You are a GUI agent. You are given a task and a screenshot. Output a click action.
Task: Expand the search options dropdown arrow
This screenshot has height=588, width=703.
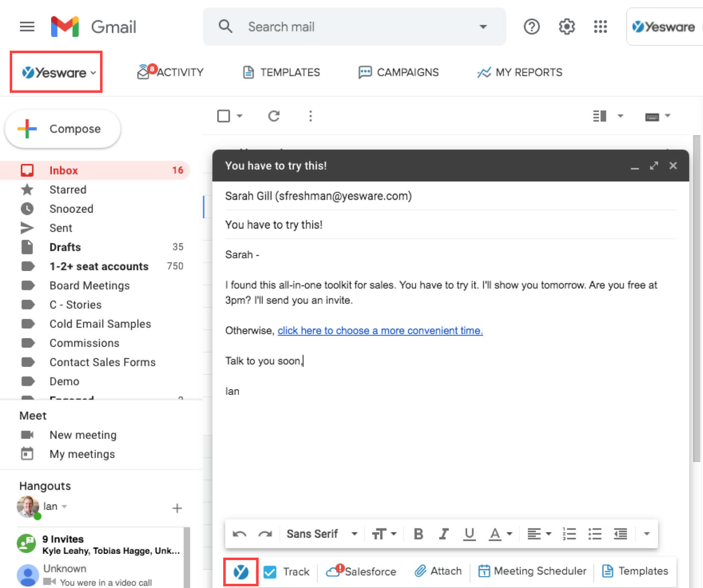(x=483, y=27)
